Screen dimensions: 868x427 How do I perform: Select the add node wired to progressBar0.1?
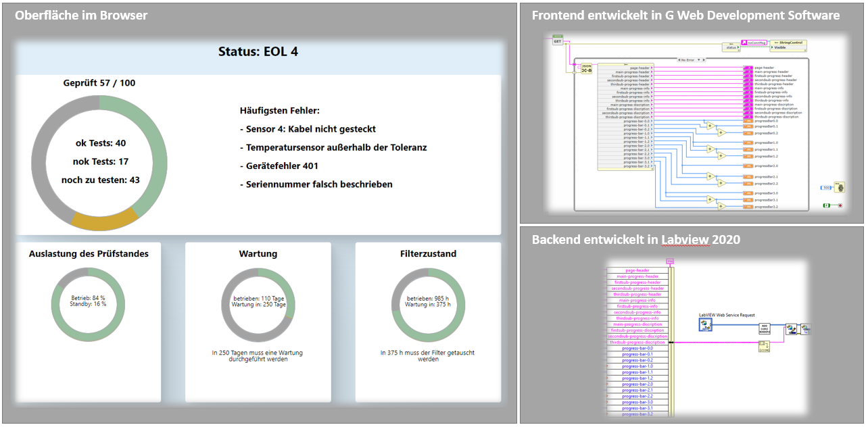(710, 126)
